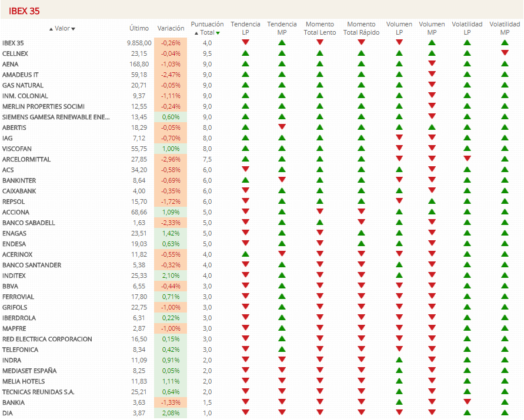Image resolution: width=524 pixels, height=420 pixels.
Task: Click the Volatilidad LP column header
Action: (x=467, y=28)
